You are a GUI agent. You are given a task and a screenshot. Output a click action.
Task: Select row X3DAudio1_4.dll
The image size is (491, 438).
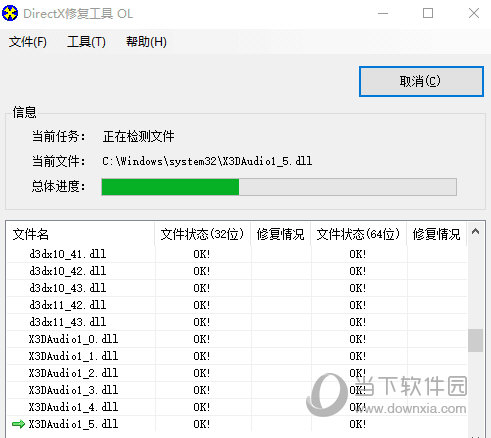[x=237, y=407]
